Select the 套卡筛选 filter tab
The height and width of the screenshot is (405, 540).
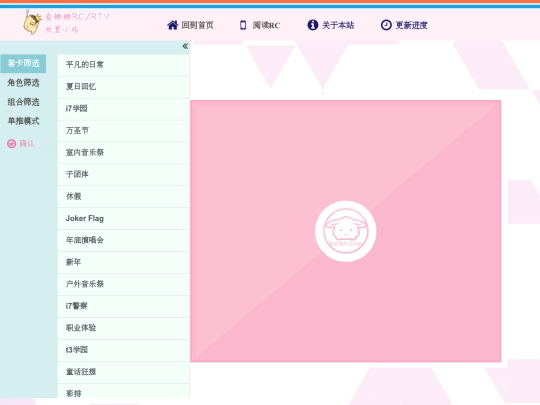coord(23,63)
